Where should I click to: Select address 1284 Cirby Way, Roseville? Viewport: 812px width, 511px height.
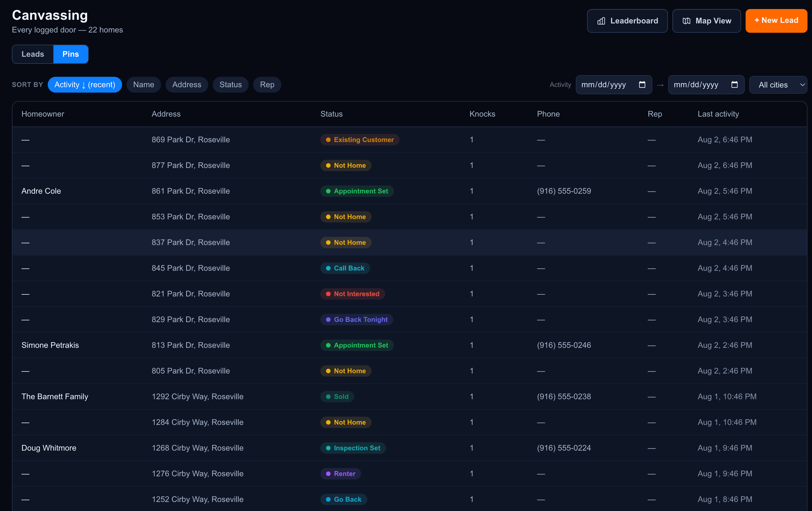pyautogui.click(x=197, y=422)
